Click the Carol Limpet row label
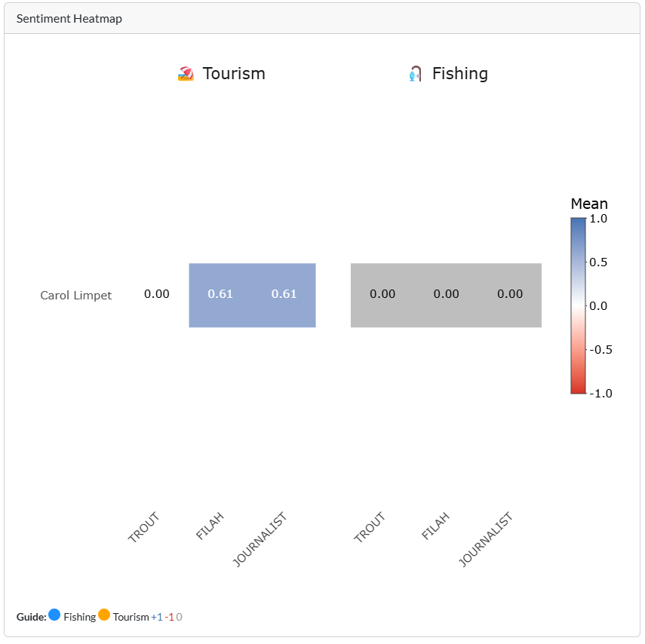 (x=75, y=296)
